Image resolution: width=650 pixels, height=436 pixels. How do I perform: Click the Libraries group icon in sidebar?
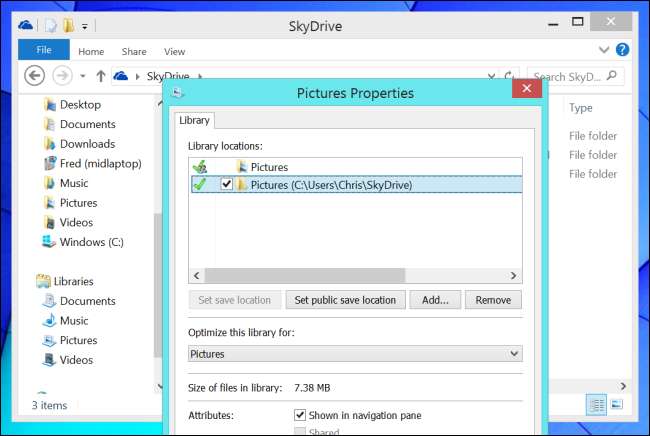coord(43,281)
